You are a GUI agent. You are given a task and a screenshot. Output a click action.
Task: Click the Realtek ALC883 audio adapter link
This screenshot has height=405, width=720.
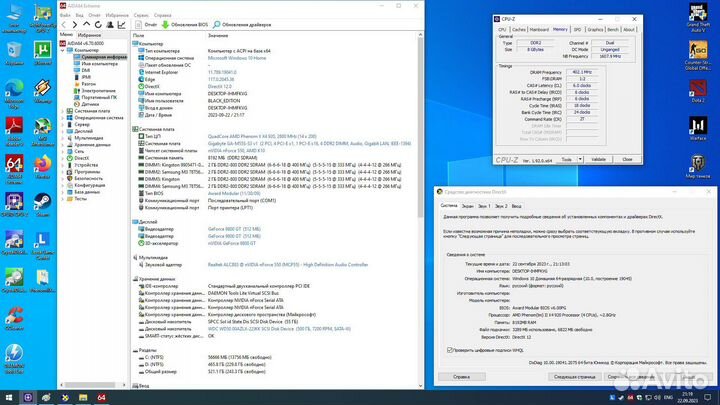[x=288, y=265]
